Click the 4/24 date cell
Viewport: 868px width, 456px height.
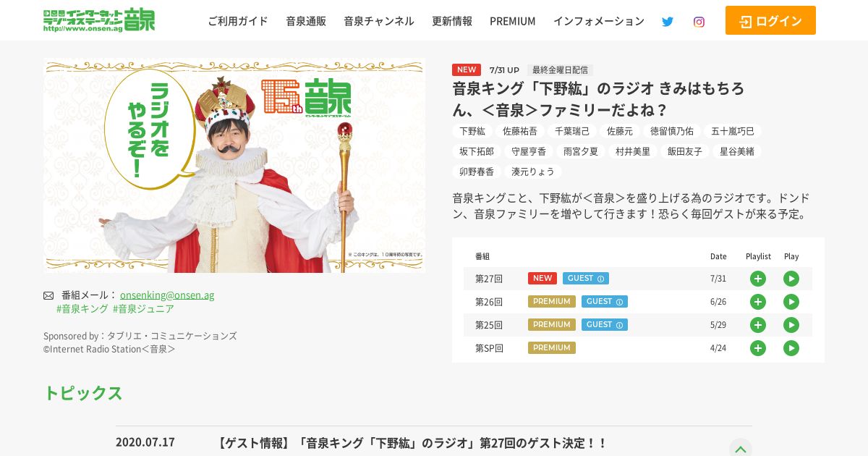click(x=718, y=348)
